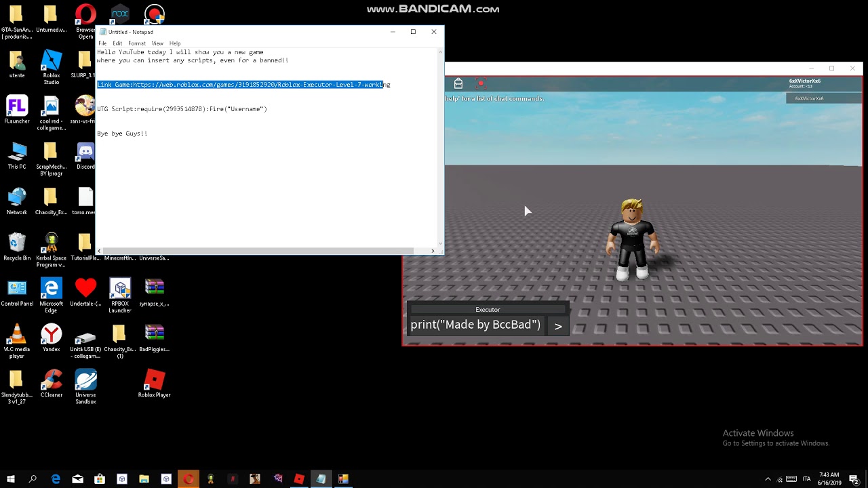Select the torso.mesh file icon
Image resolution: width=868 pixels, height=488 pixels.
click(x=84, y=201)
